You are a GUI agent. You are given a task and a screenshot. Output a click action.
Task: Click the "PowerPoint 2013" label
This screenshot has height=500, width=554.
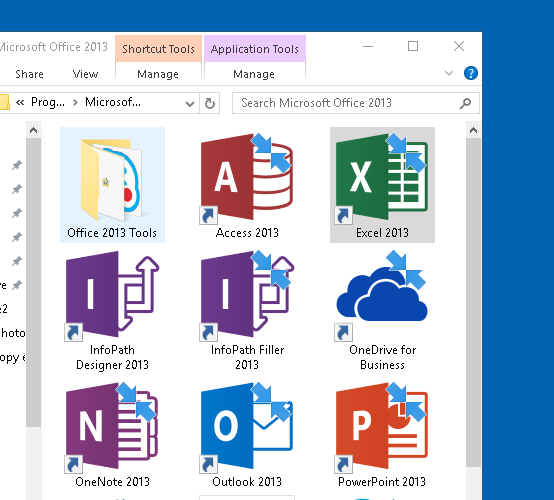382,482
